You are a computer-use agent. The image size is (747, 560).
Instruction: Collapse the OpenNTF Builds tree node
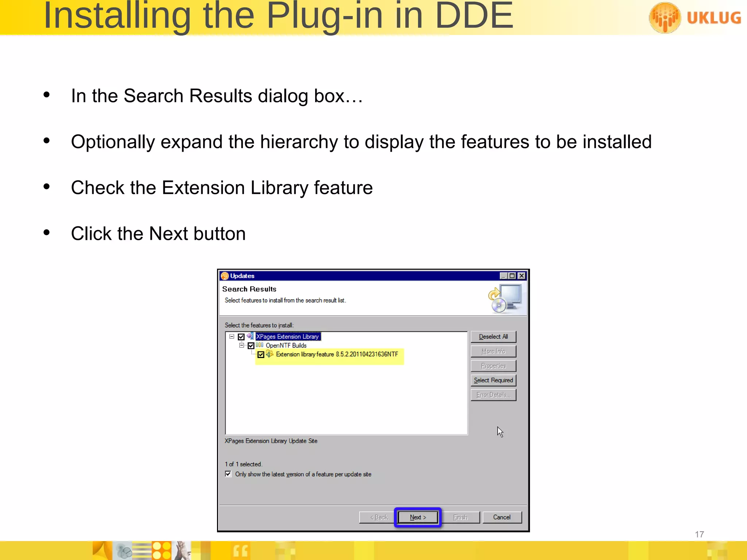tap(241, 345)
